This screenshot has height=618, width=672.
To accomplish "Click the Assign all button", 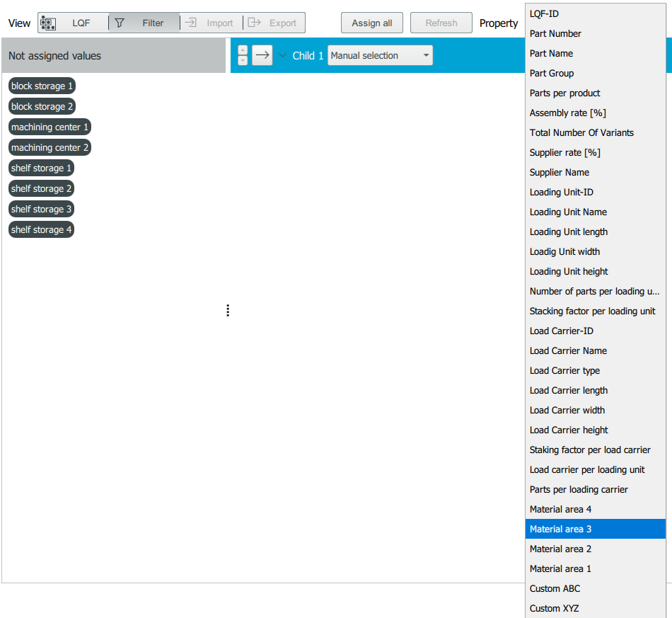I will point(371,23).
